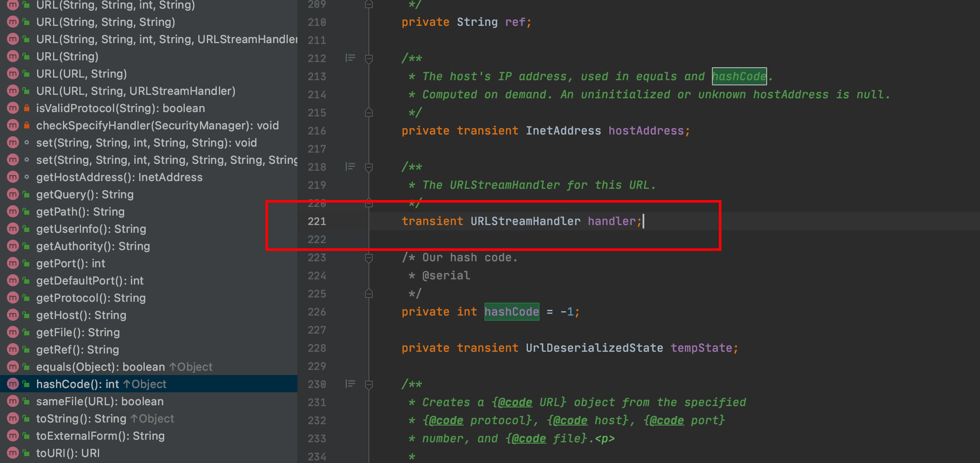This screenshot has height=463, width=980.
Task: Select getRef(): String method
Action: point(78,350)
